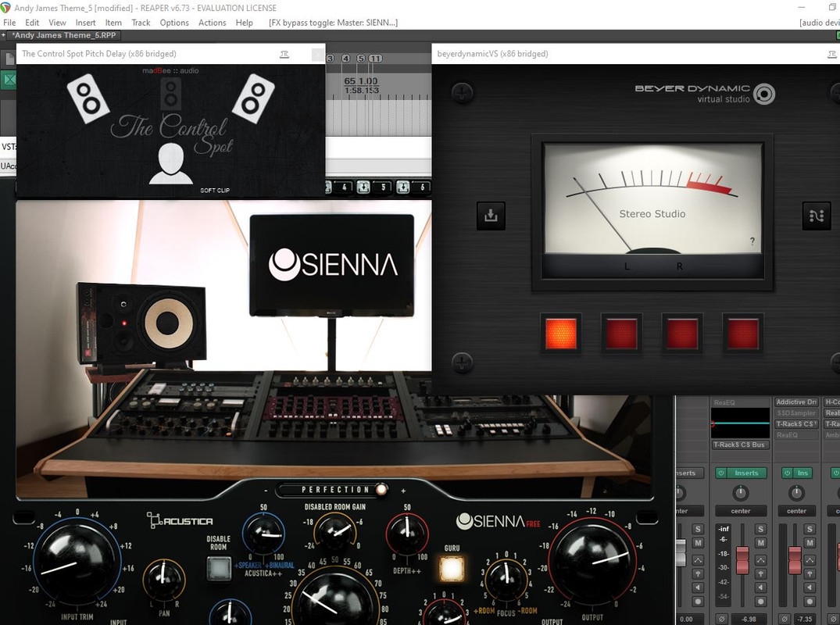
Task: Toggle FX power next to Ins button
Action: click(x=787, y=473)
